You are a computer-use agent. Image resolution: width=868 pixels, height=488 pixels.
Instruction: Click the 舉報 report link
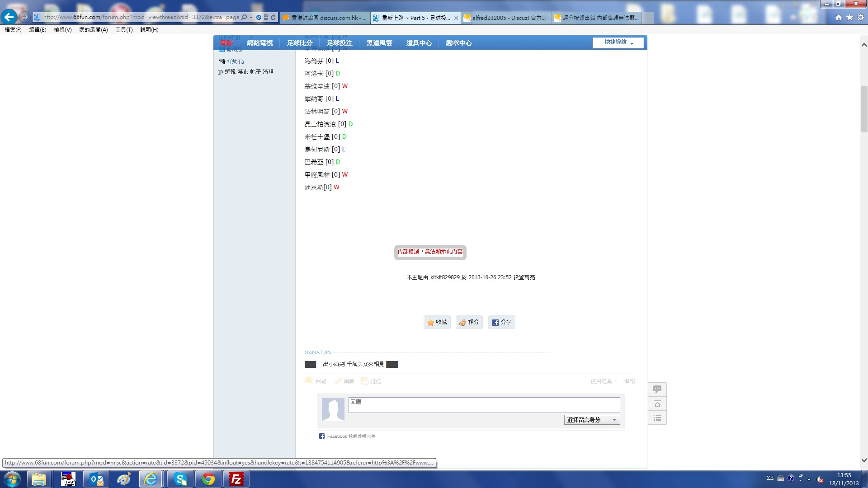tap(629, 381)
